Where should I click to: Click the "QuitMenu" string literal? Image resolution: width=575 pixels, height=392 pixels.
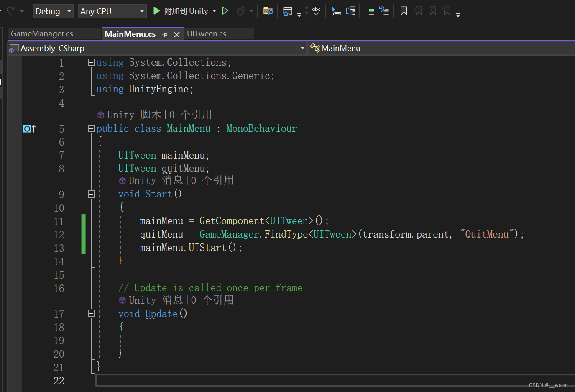click(487, 234)
